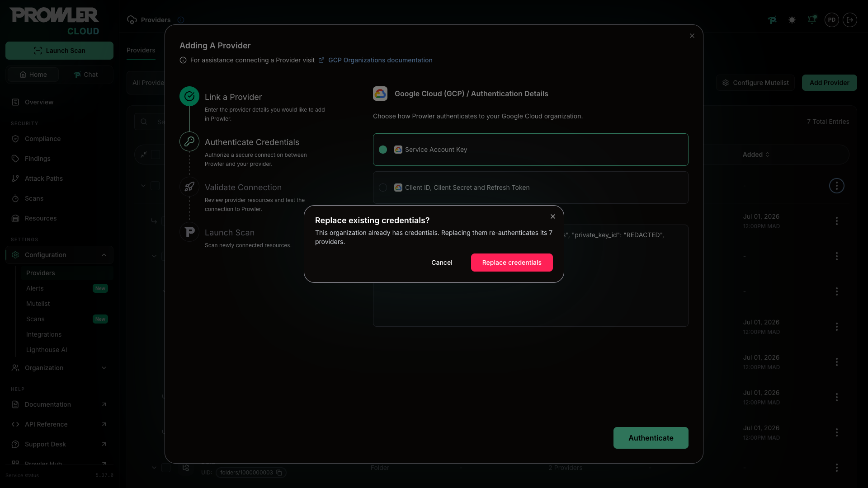Close the Adding A Provider modal

pos(692,36)
